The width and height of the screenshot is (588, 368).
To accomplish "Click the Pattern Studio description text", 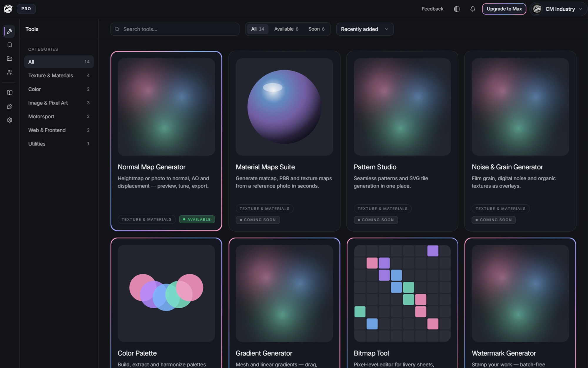I will (391, 182).
